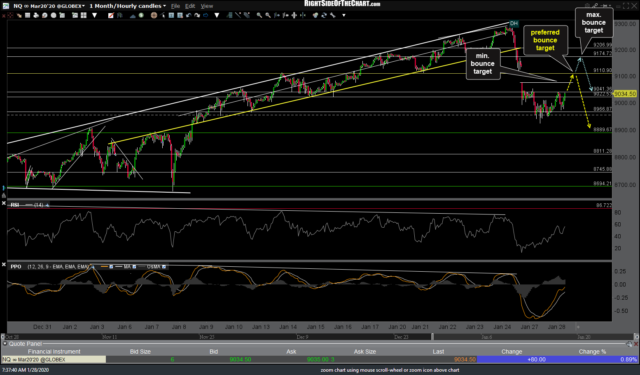Open chart settings with the wrench icon
Viewport: 640px width, 375px height.
click(x=332, y=15)
